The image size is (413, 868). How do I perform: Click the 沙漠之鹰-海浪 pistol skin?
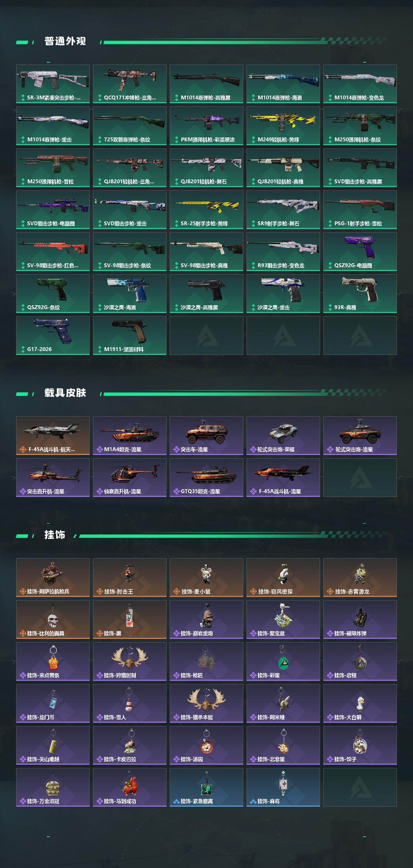tap(130, 294)
